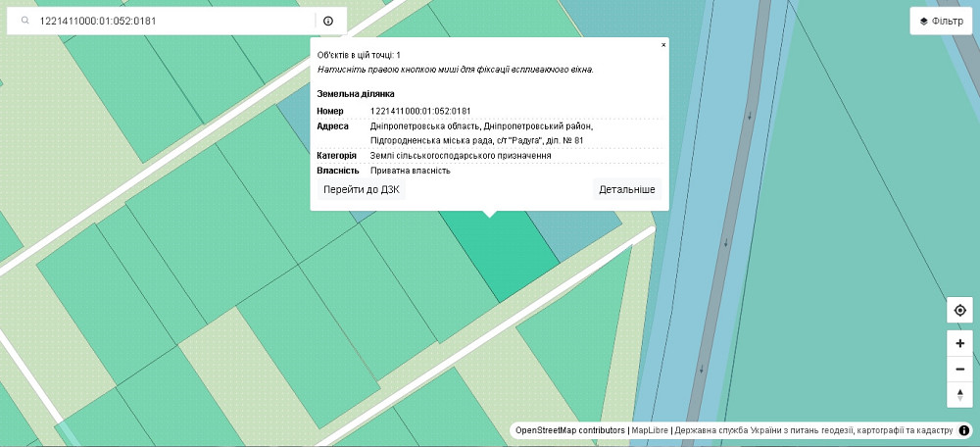The height and width of the screenshot is (447, 980).
Task: Reset map bearing with compass button
Action: [959, 394]
